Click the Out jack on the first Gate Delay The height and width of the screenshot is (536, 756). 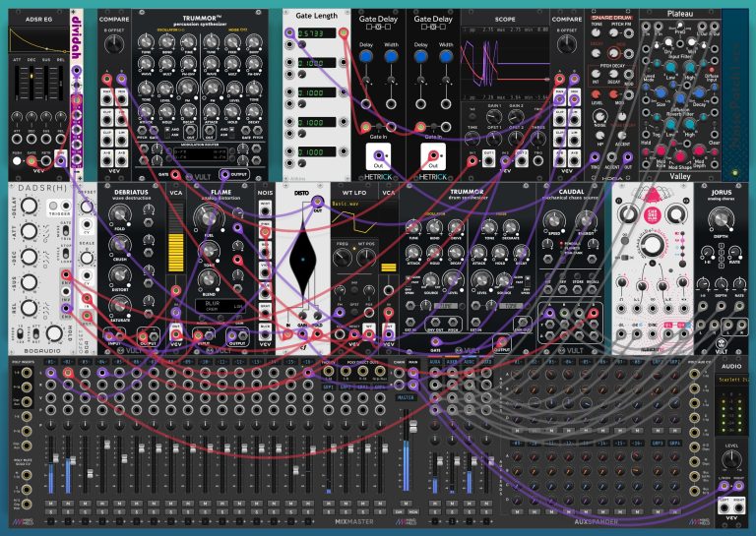tap(378, 155)
